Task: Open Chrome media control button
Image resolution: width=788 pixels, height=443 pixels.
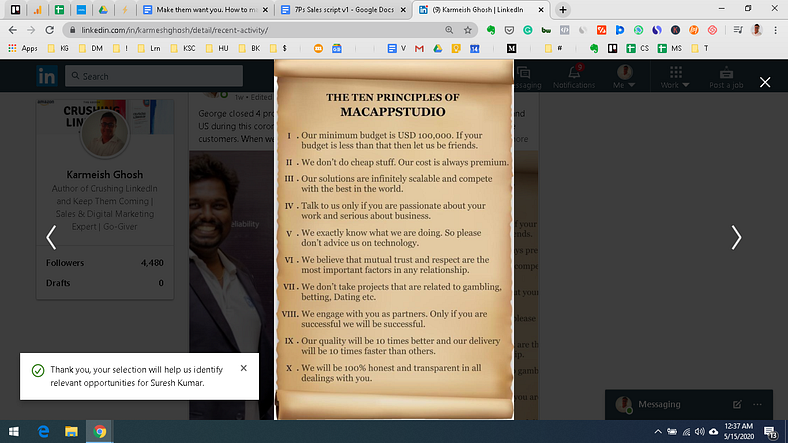Action: click(738, 30)
